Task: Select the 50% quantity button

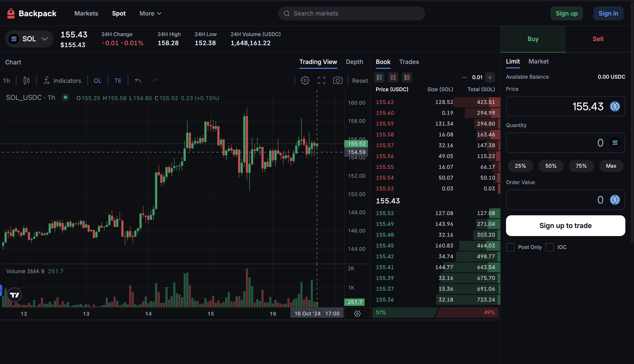Action: pyautogui.click(x=551, y=166)
